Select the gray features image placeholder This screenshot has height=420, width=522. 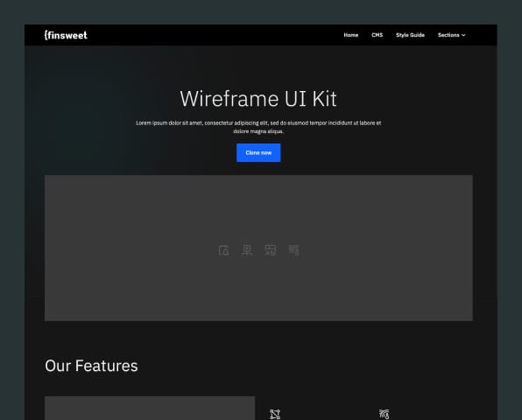pyautogui.click(x=150, y=408)
